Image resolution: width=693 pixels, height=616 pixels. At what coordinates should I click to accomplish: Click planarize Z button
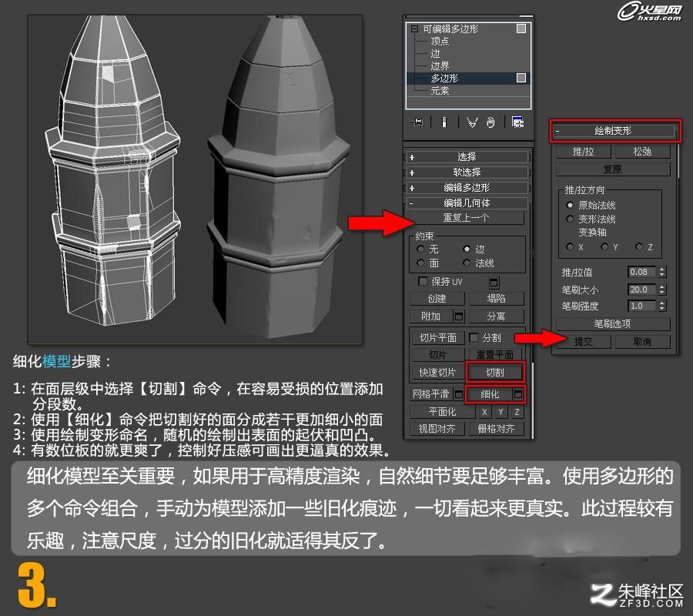click(517, 412)
